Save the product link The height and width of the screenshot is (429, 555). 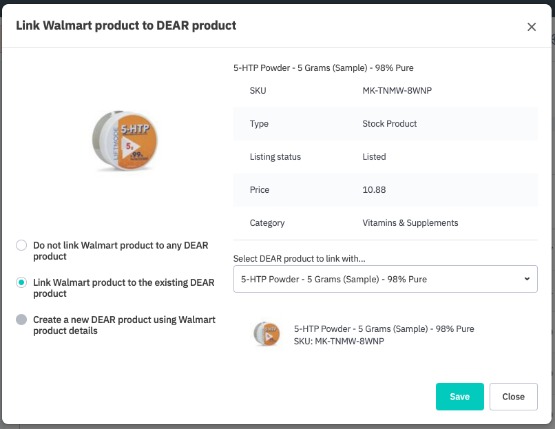(x=459, y=396)
